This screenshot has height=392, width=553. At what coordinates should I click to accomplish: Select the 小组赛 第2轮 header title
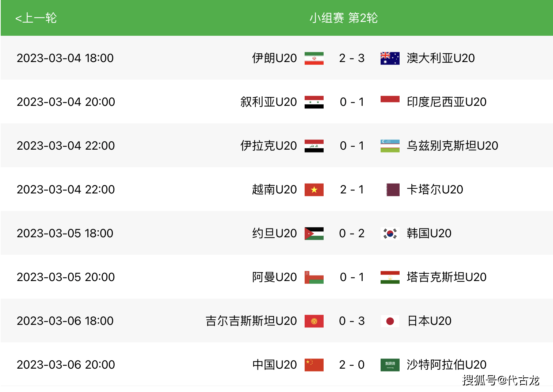point(343,18)
